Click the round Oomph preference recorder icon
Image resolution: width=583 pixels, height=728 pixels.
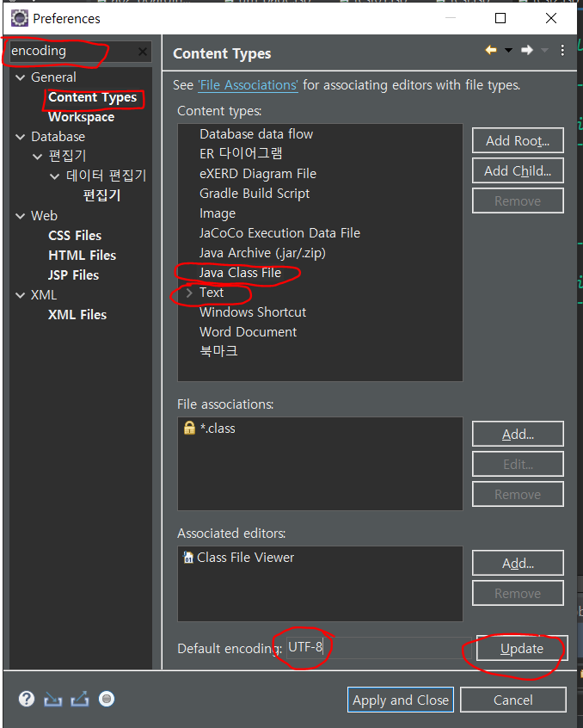click(x=107, y=700)
